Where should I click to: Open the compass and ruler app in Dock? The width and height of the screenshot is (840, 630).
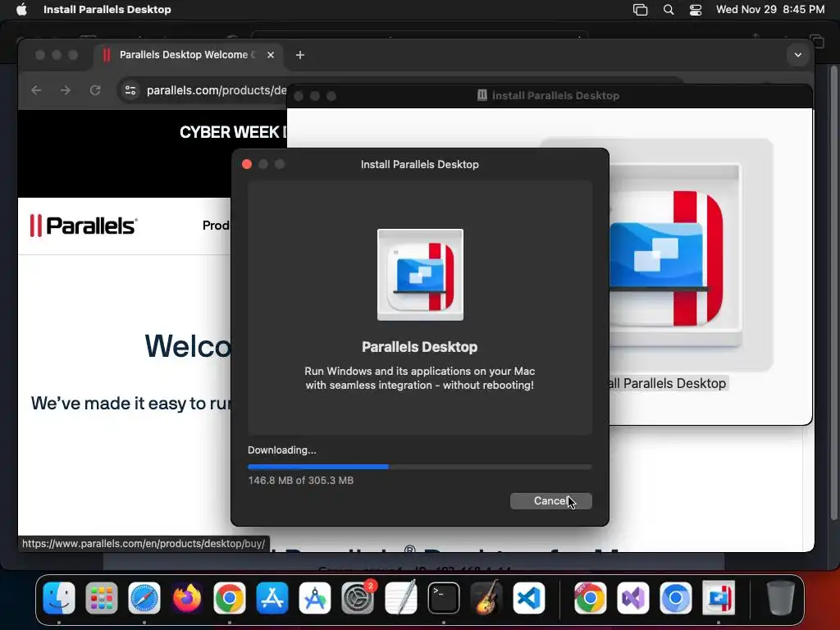click(x=315, y=597)
